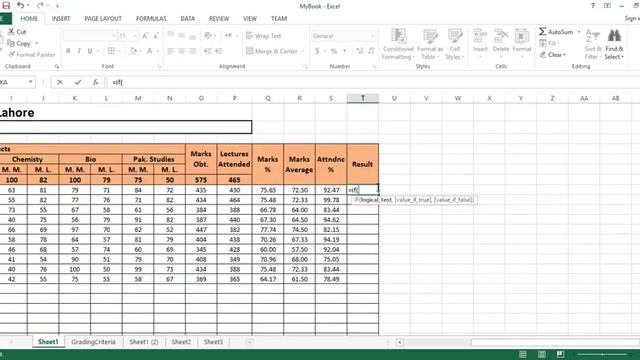This screenshot has height=360, width=640.
Task: Switch to GradingCriteria sheet tab
Action: (x=93, y=342)
